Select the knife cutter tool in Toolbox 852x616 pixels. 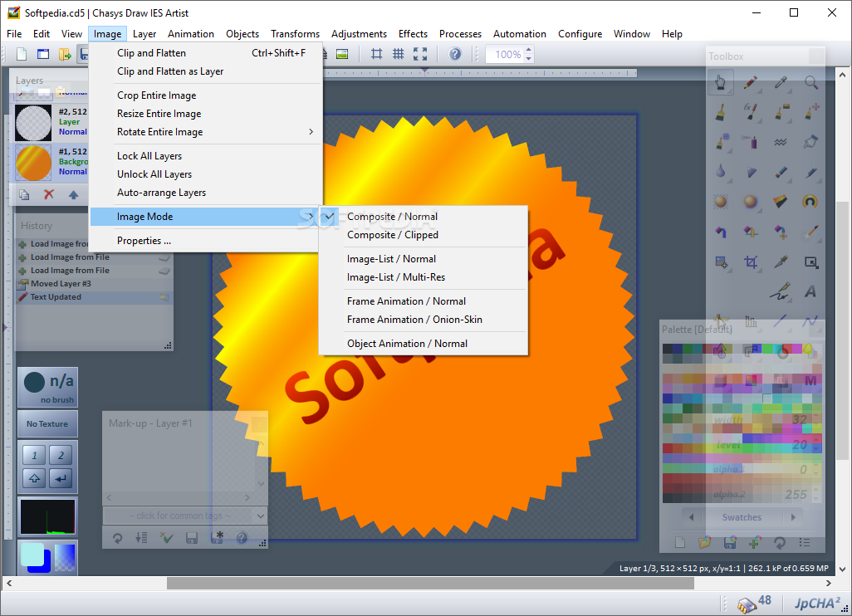781,262
